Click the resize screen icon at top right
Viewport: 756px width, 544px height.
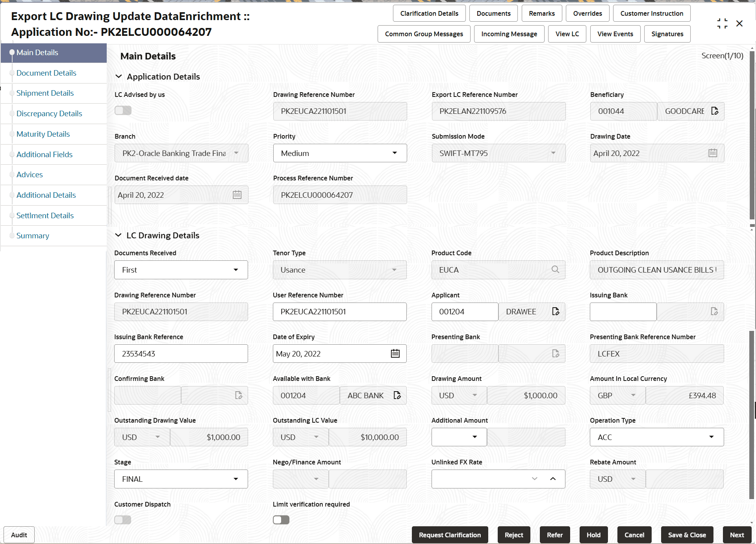pyautogui.click(x=722, y=23)
